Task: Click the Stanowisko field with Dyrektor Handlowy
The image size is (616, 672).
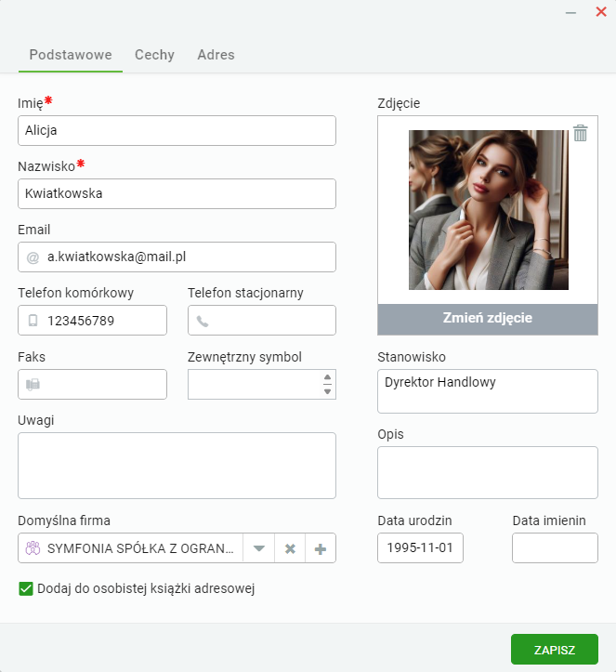Action: pos(488,391)
